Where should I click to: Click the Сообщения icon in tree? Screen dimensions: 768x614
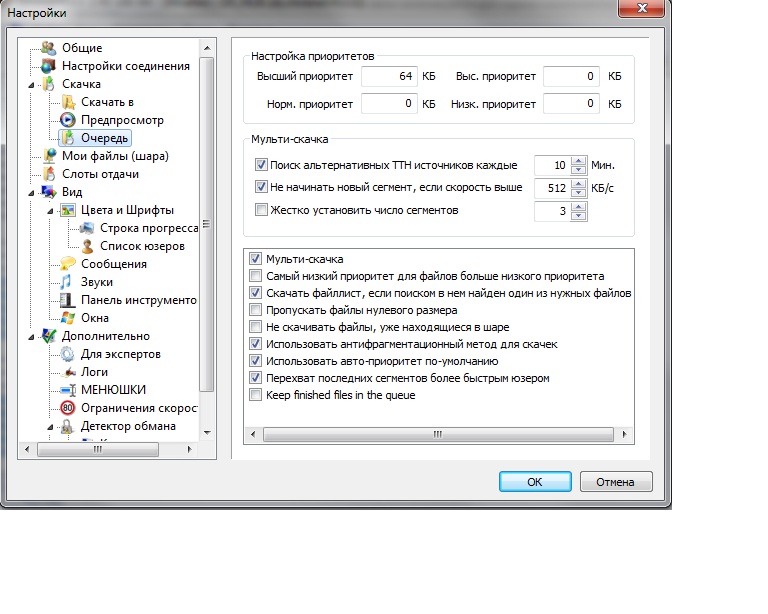67,264
